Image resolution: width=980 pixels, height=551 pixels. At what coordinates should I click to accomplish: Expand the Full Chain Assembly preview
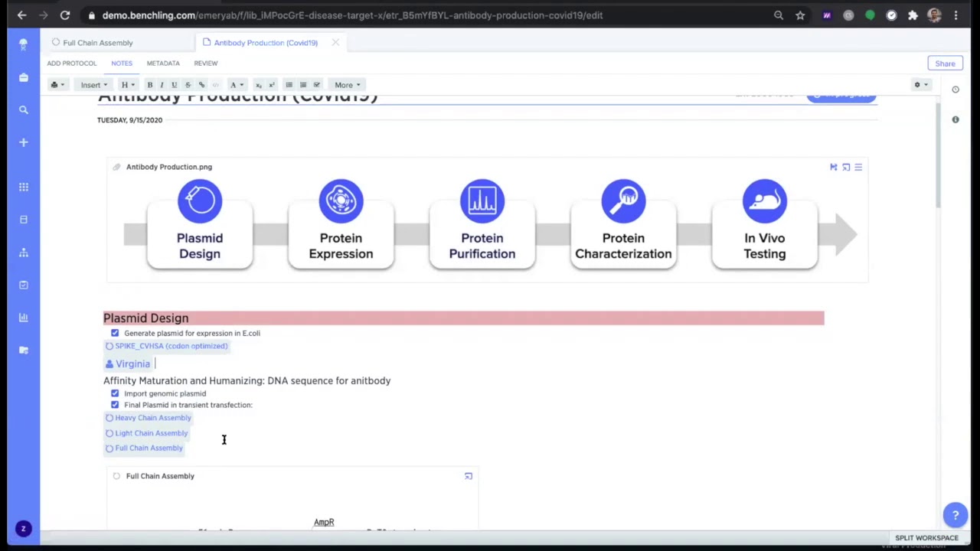pyautogui.click(x=469, y=476)
